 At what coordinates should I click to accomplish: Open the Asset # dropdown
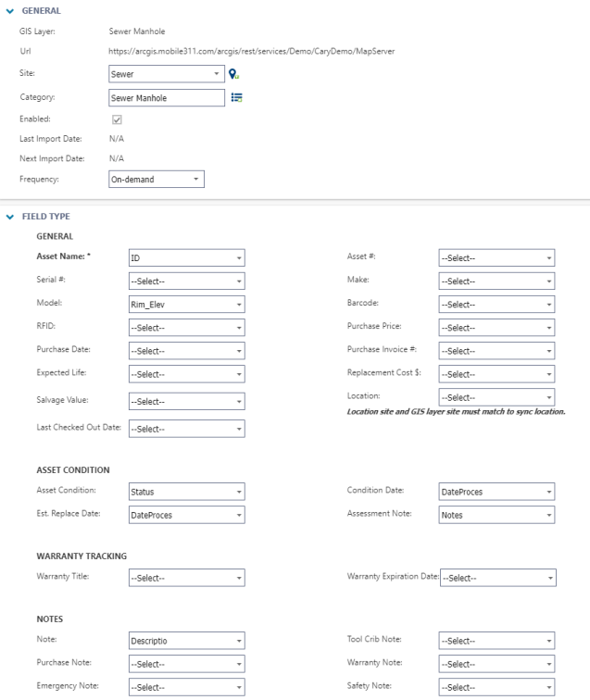click(496, 257)
